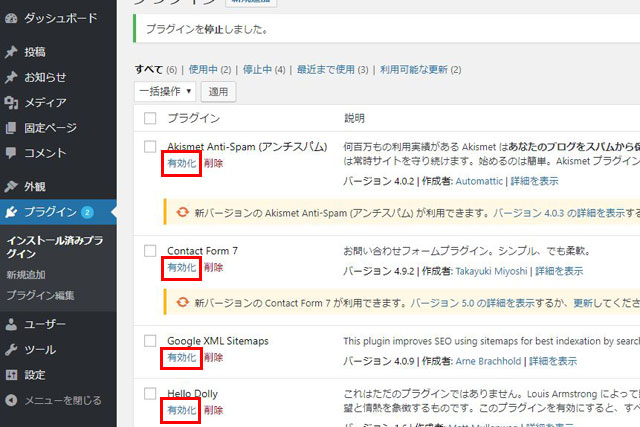This screenshot has width=640, height=427.
Task: Click the plug icon beside プラグイン
Action: [x=11, y=212]
